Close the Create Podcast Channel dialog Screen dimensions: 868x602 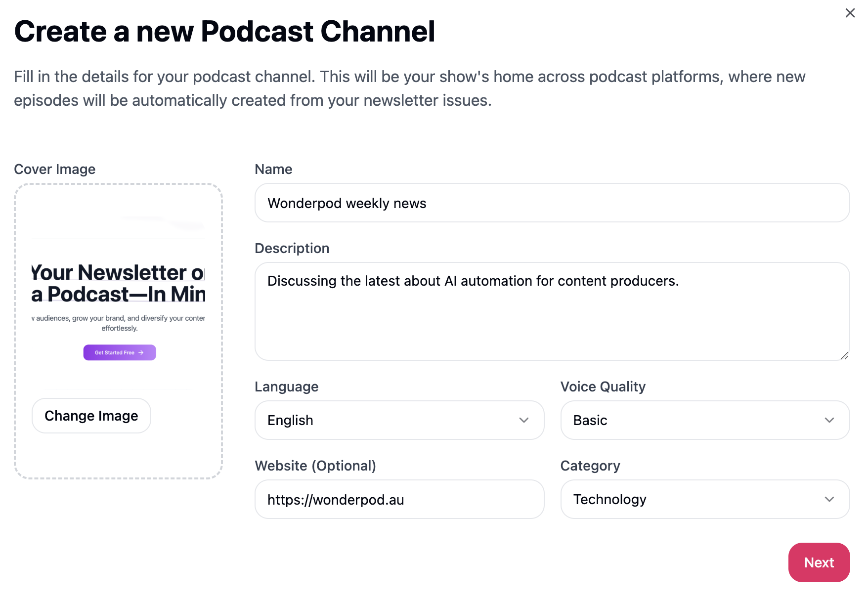pos(850,13)
